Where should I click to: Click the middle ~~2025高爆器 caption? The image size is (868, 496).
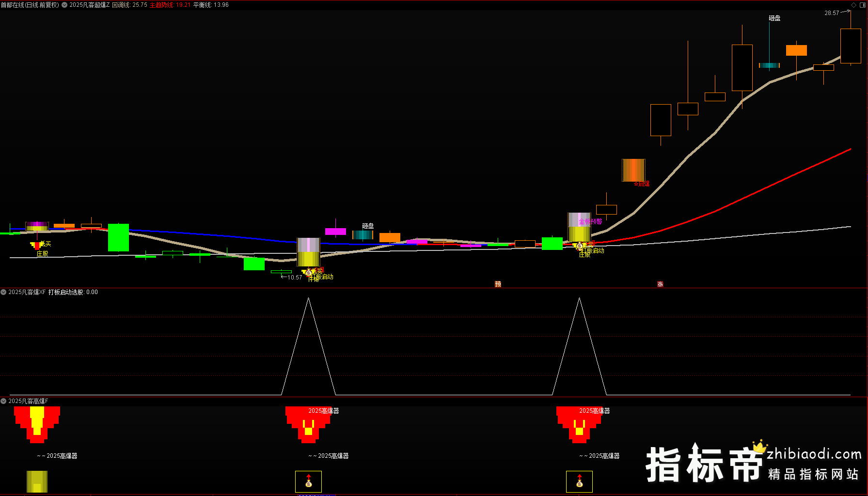(329, 456)
